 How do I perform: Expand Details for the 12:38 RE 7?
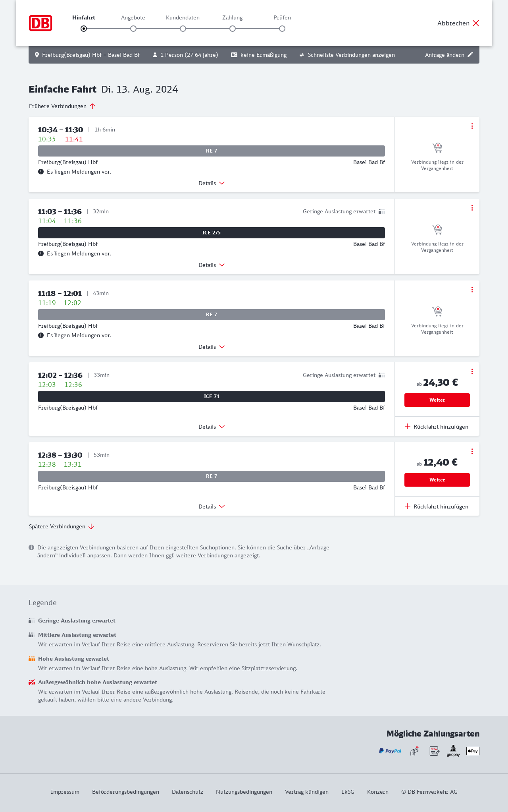tap(212, 507)
